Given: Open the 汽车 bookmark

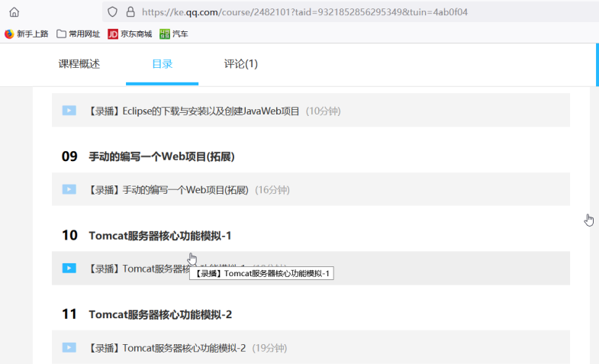Looking at the screenshot, I should click(x=174, y=34).
